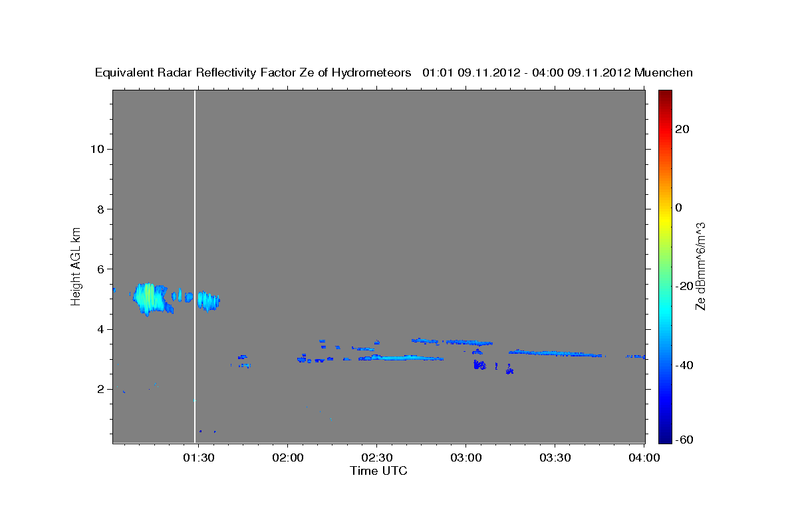Click the 'Ze dBmm^6/m^3' colorbar title

click(700, 266)
